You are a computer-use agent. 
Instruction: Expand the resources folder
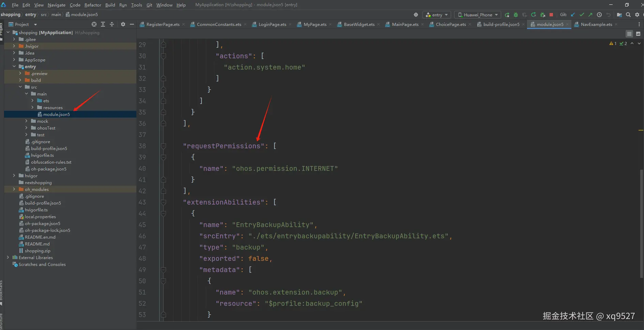[x=32, y=107]
